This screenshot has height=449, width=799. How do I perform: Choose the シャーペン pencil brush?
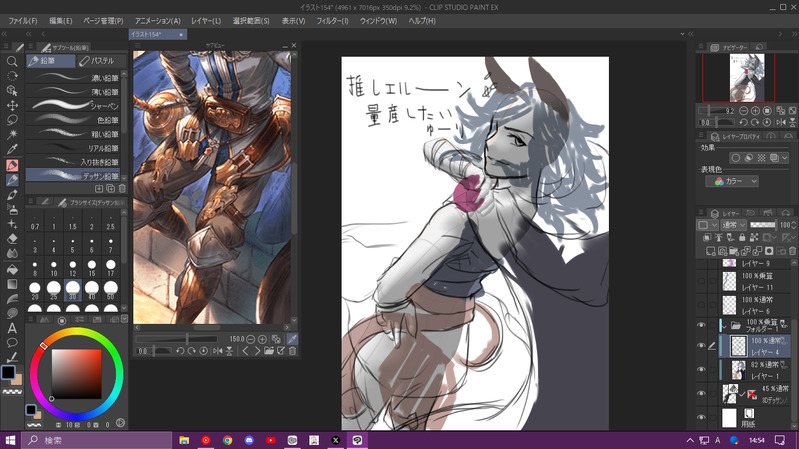click(73, 106)
